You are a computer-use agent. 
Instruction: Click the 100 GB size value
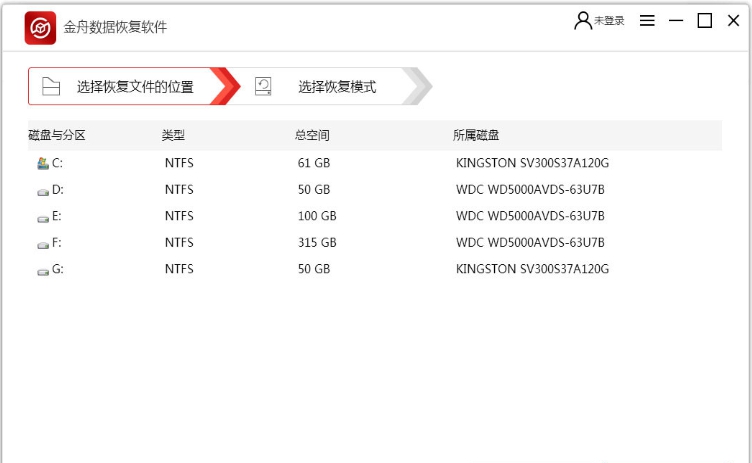pyautogui.click(x=317, y=216)
